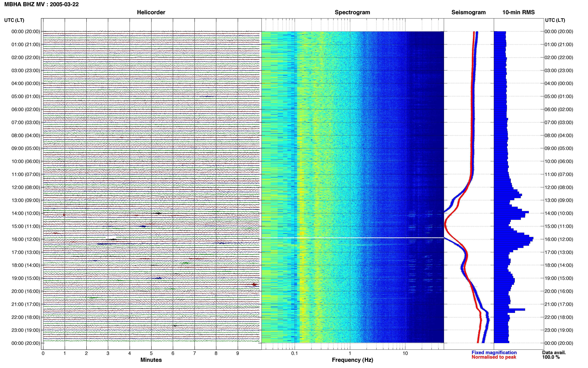The image size is (588, 368).
Task: Click left time label '05:00 (01:00)'
Action: tap(26, 96)
